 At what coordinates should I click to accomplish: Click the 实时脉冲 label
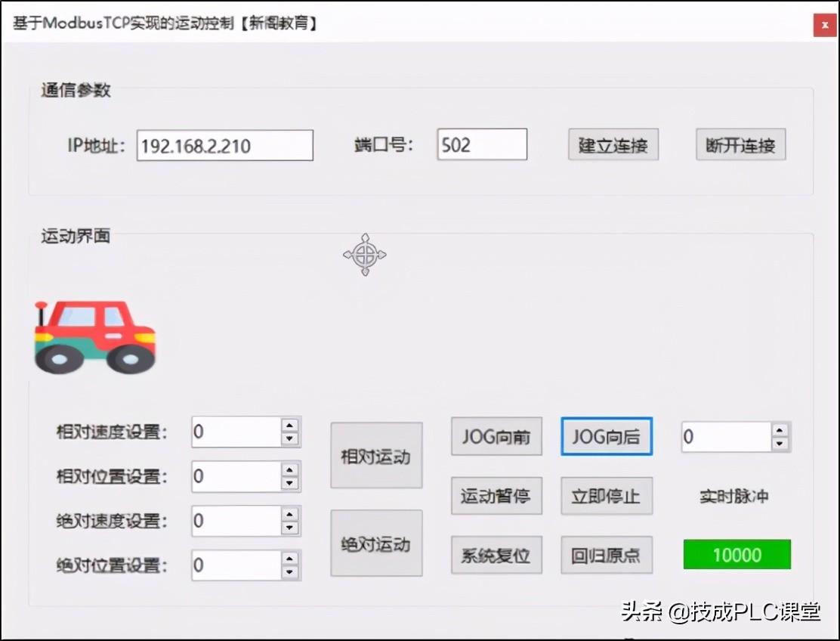[734, 497]
